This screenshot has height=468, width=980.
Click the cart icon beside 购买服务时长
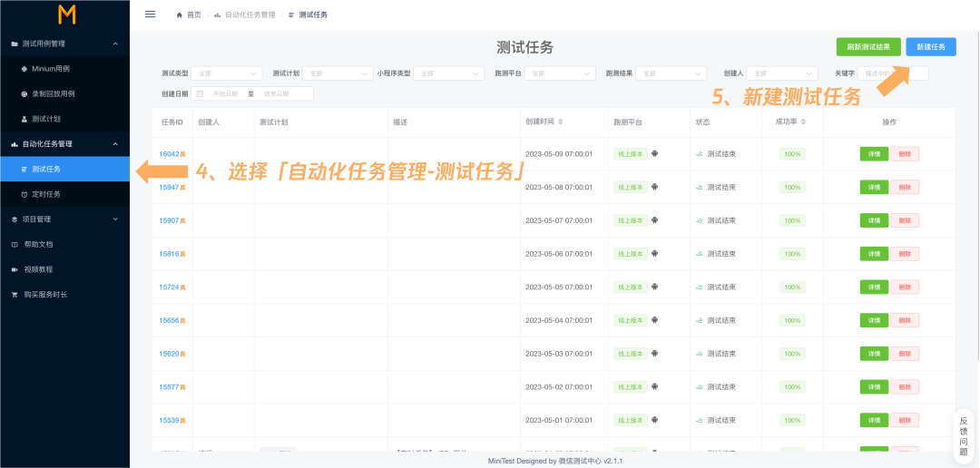pyautogui.click(x=15, y=294)
